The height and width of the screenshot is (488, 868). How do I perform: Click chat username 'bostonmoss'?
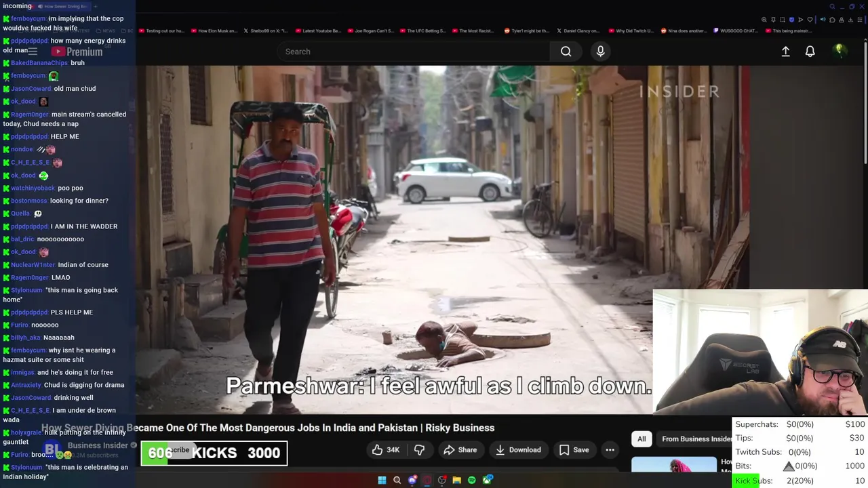29,201
